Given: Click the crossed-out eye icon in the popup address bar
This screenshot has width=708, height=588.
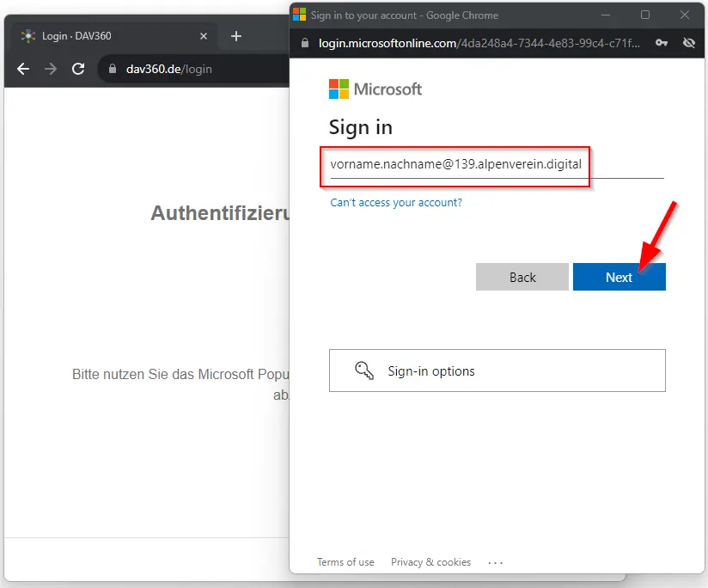Looking at the screenshot, I should coord(688,43).
